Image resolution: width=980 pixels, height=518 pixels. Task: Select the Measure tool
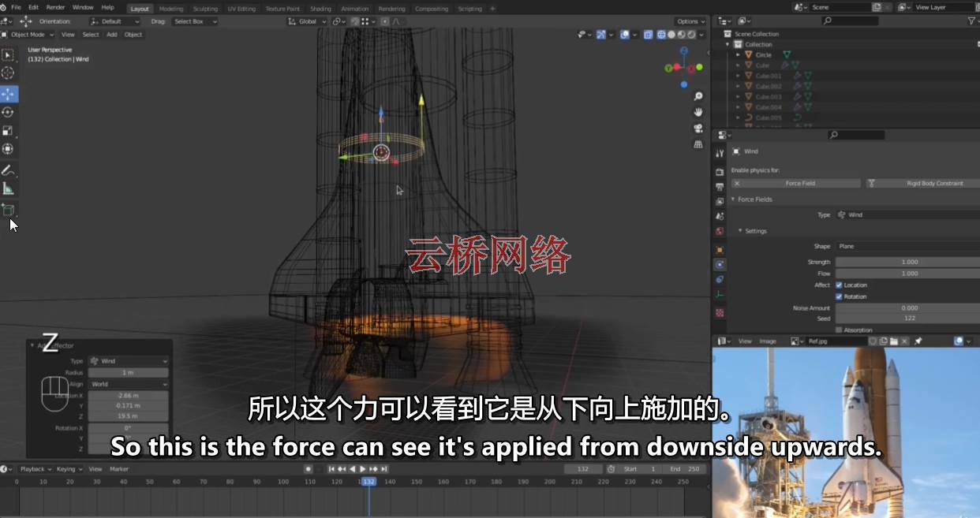8,188
